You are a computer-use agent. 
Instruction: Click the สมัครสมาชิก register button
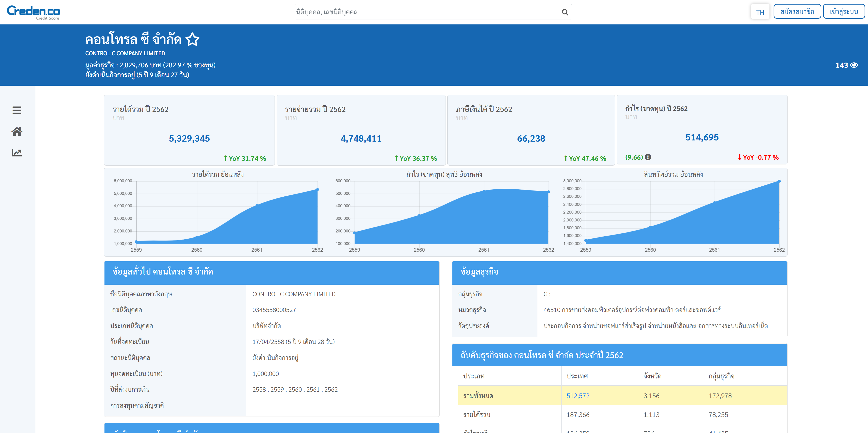(x=797, y=12)
